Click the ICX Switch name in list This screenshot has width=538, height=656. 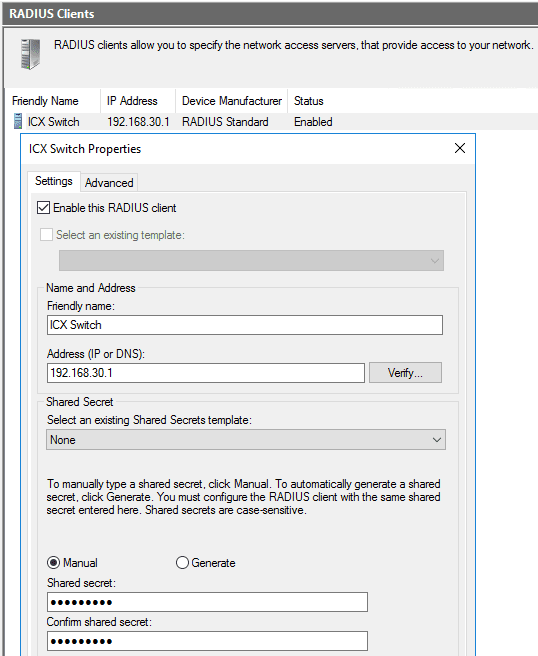click(x=54, y=122)
